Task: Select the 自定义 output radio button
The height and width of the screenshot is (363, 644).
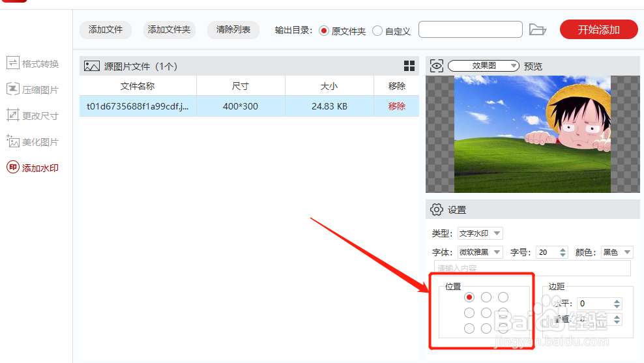Action: (377, 31)
